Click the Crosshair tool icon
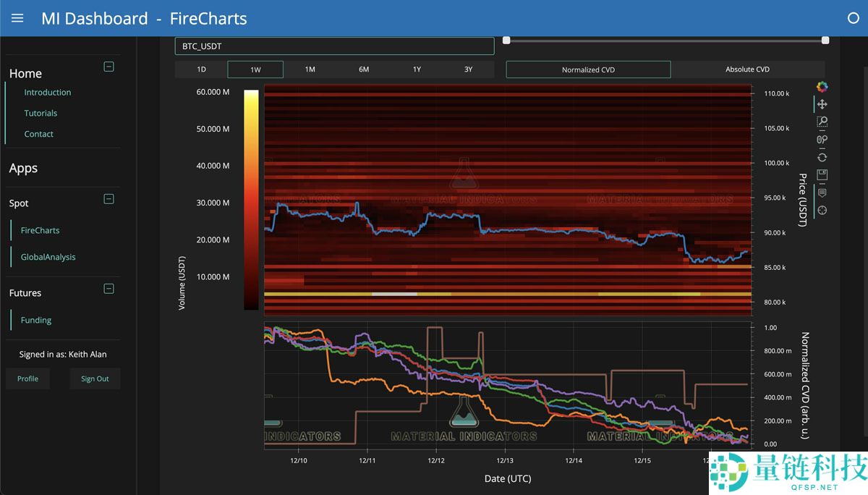Viewport: 868px width, 495px height. click(x=822, y=211)
